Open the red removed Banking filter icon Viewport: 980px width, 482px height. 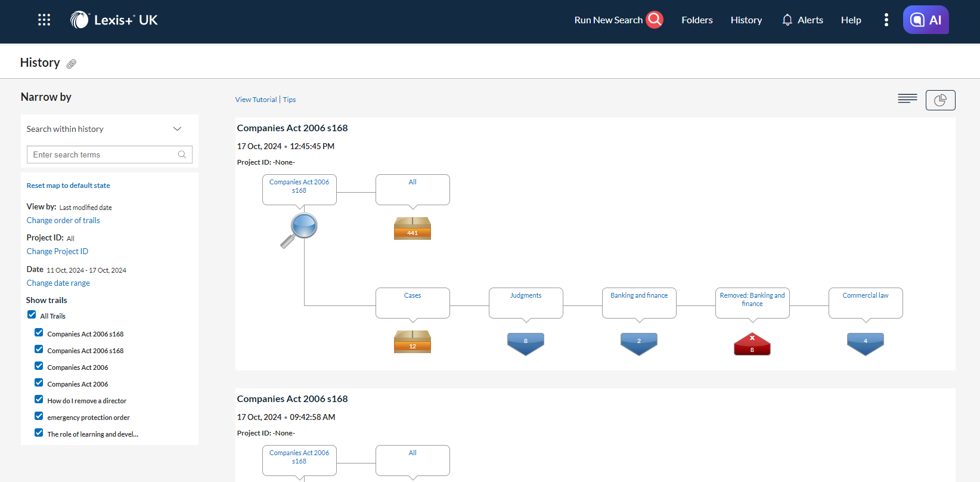752,344
